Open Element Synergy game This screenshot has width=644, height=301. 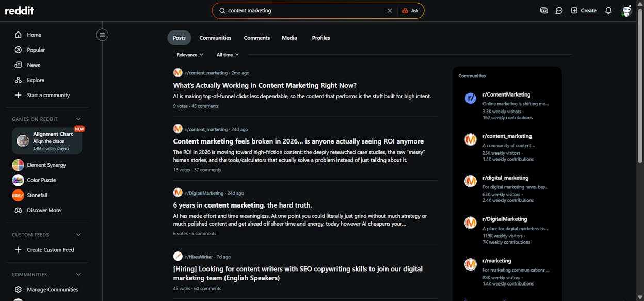click(x=47, y=165)
